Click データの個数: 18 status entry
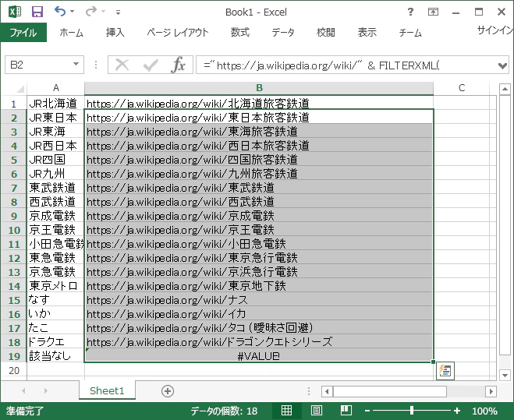 point(224,411)
